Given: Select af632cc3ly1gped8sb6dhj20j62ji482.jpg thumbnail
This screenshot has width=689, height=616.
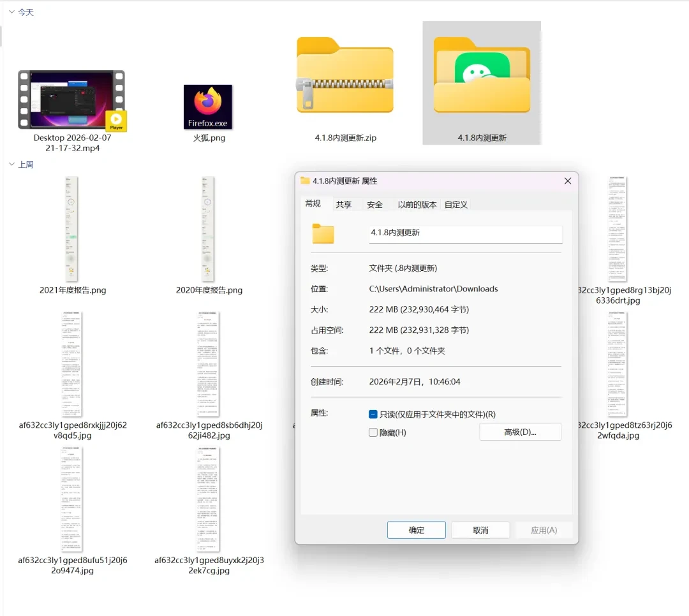Looking at the screenshot, I should pyautogui.click(x=208, y=364).
